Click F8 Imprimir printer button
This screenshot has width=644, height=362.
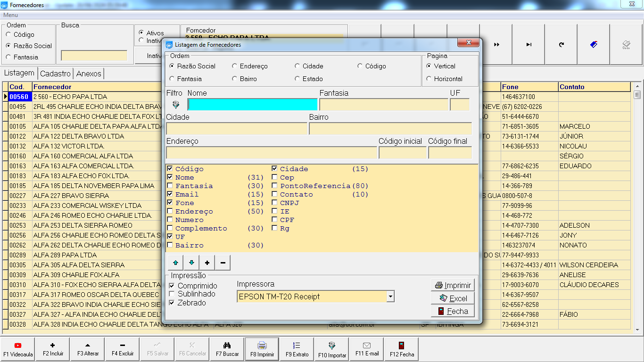point(262,349)
